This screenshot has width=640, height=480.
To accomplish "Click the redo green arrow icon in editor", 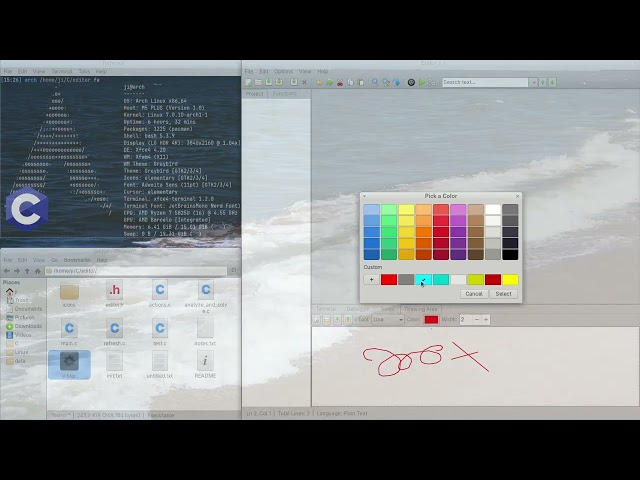I will click(x=329, y=82).
